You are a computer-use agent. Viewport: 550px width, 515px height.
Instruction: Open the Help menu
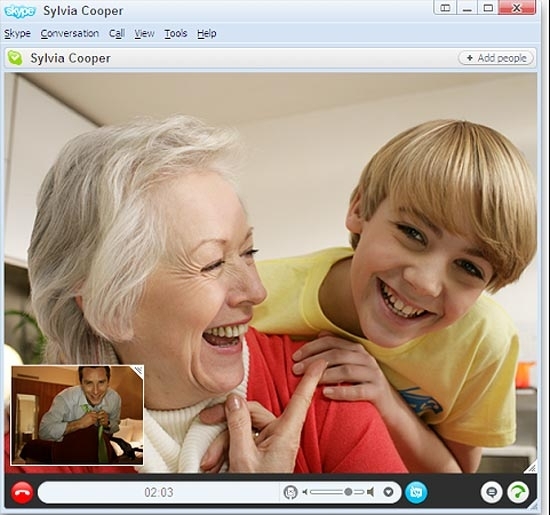point(207,34)
